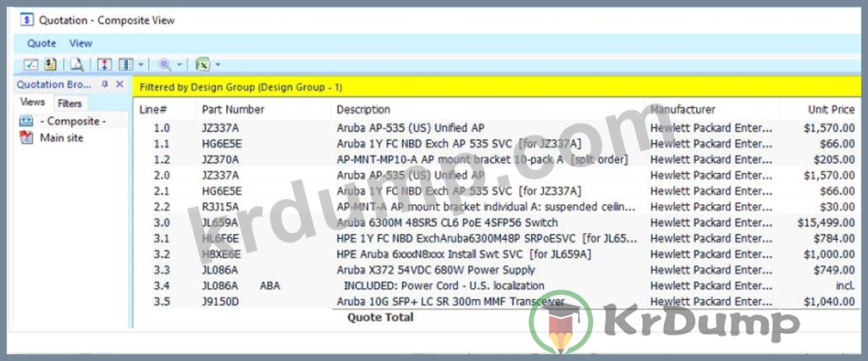Click description HPE Aruba 6xxxN8xxx Install Swt SVC
This screenshot has width=868, height=361.
[464, 254]
